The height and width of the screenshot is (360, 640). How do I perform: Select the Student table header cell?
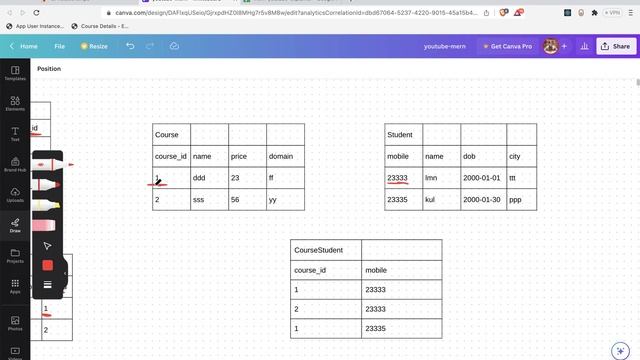point(404,135)
